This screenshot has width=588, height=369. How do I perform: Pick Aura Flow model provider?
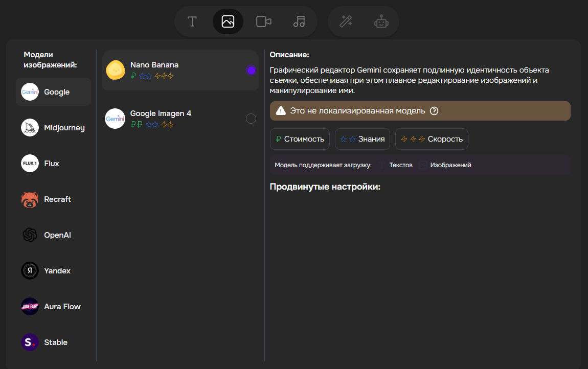[x=62, y=307]
